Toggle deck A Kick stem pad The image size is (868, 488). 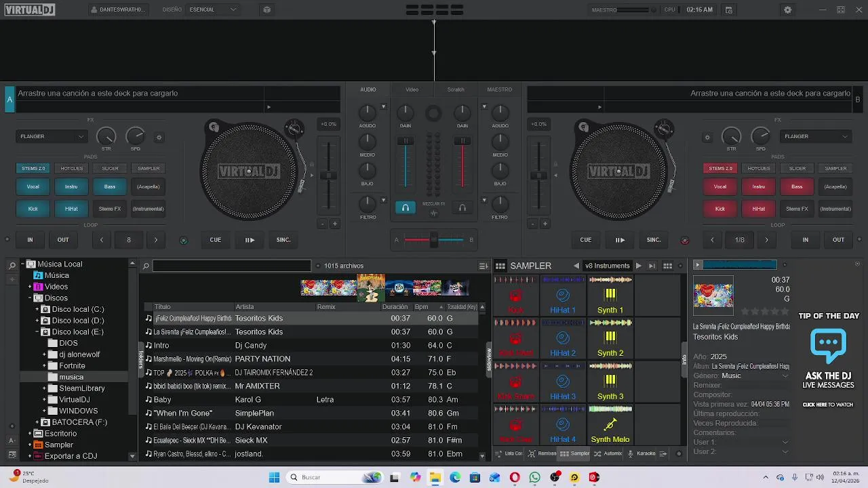coord(33,209)
